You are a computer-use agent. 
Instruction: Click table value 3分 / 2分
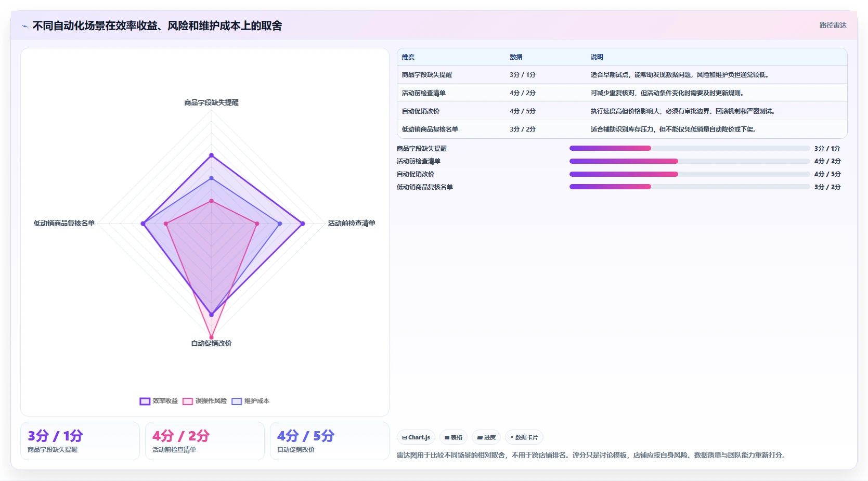click(523, 129)
